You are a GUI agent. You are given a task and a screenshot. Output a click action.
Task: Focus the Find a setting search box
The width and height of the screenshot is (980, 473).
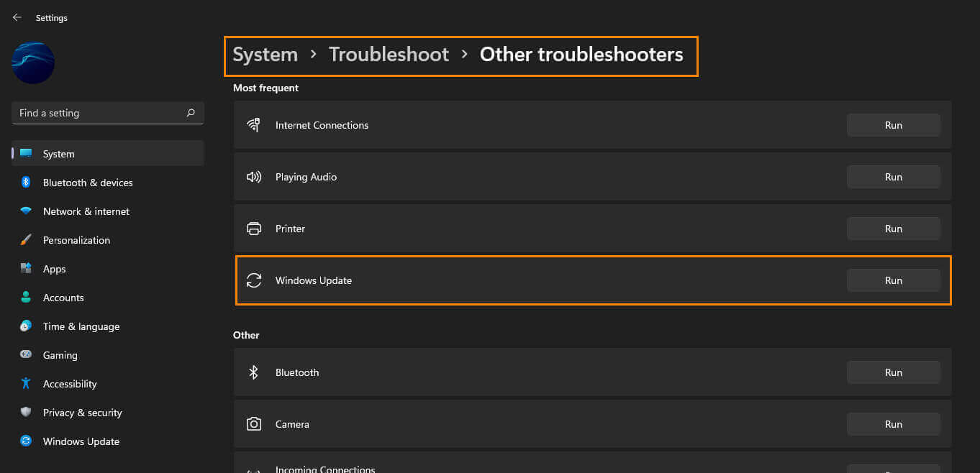(x=108, y=113)
